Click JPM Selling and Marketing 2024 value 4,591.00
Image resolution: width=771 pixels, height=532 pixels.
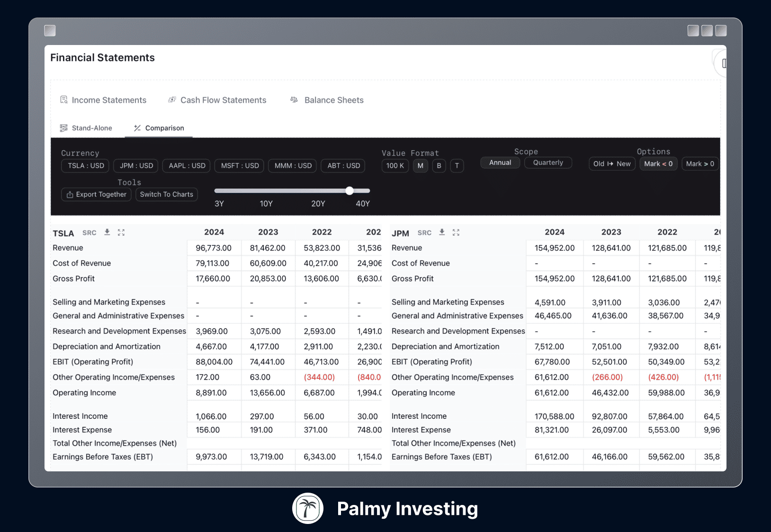(x=550, y=303)
